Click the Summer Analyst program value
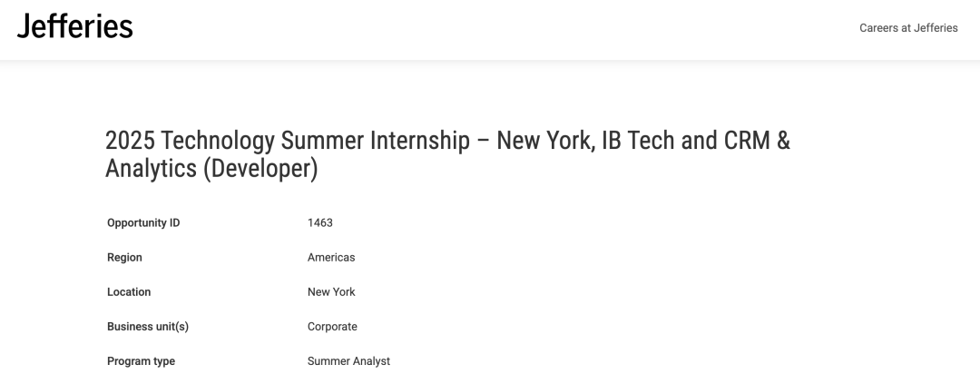 [x=348, y=361]
